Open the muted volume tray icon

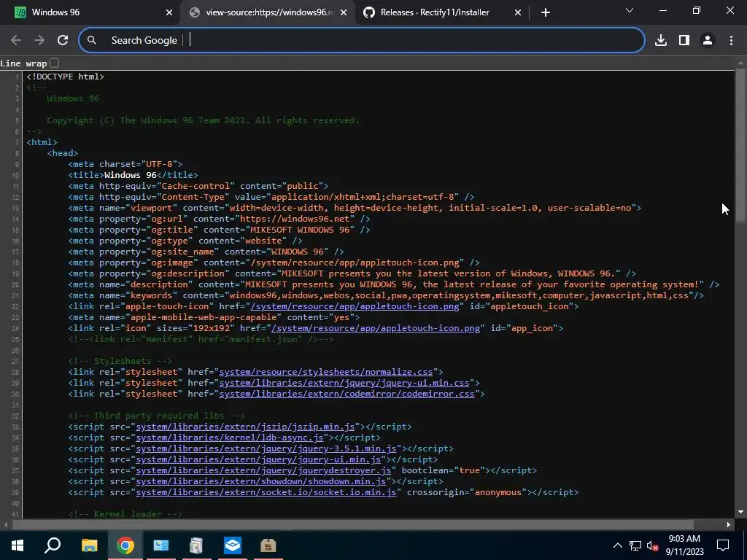(x=653, y=545)
